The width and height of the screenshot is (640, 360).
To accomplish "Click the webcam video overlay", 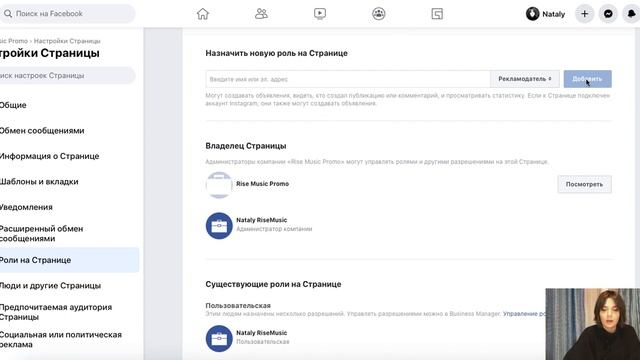I will pyautogui.click(x=593, y=324).
